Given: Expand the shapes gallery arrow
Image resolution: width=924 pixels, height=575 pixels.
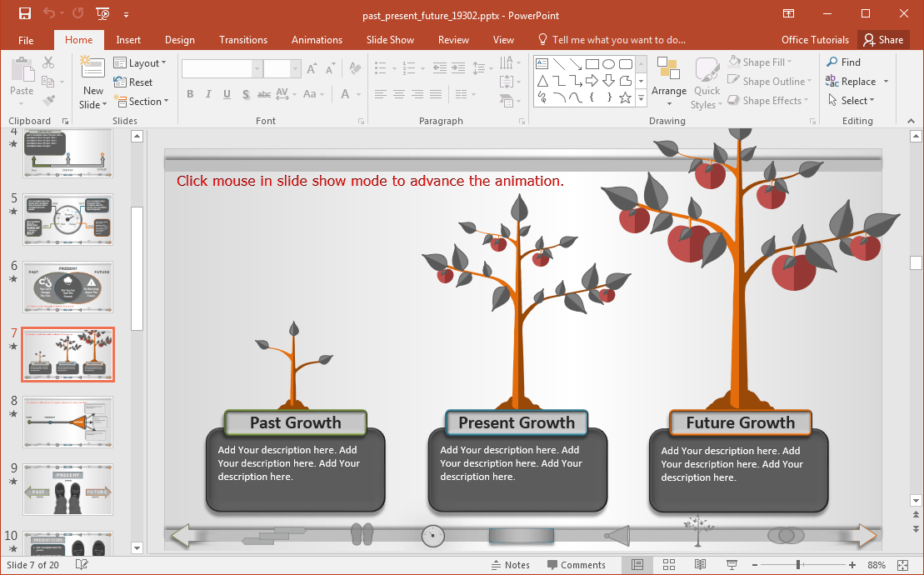Looking at the screenshot, I should (x=640, y=99).
